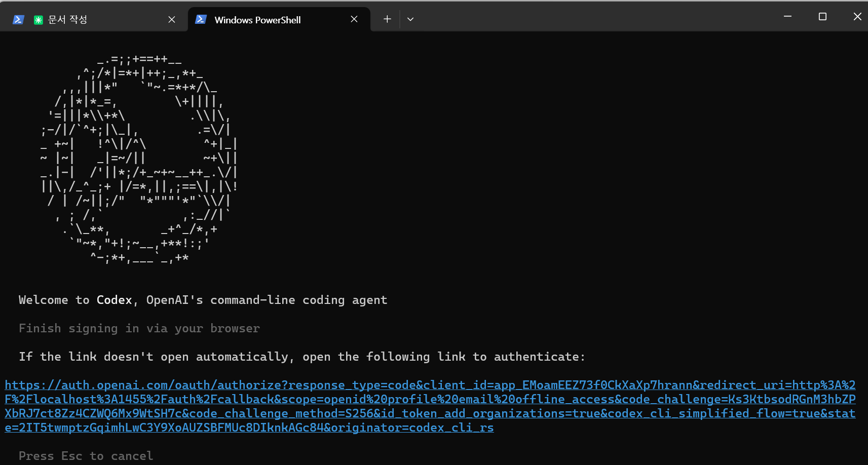Maximize the terminal window
Viewport: 868px width, 465px height.
[x=822, y=16]
